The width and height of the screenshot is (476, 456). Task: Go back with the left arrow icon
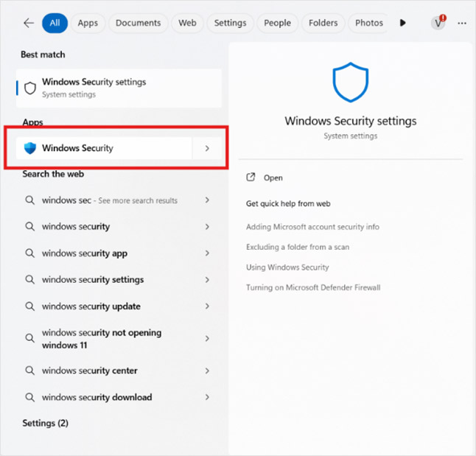pos(29,23)
